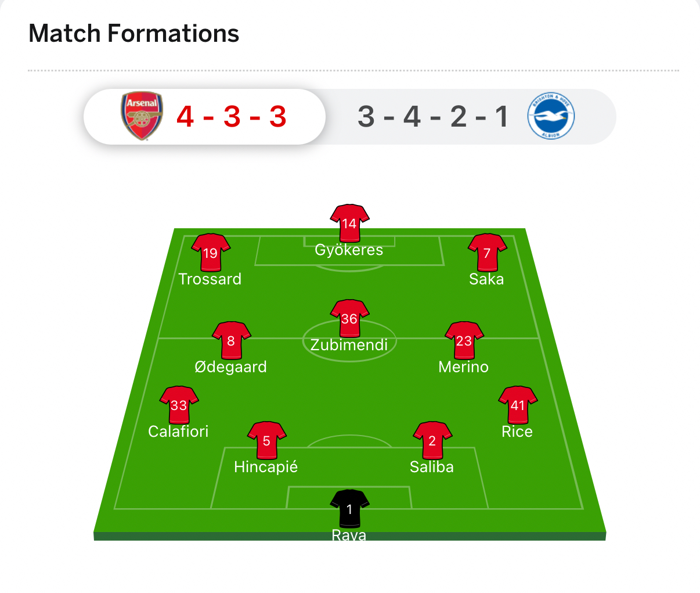Click Merino number 23 shirt icon
Image resolution: width=700 pixels, height=593 pixels.
click(464, 340)
